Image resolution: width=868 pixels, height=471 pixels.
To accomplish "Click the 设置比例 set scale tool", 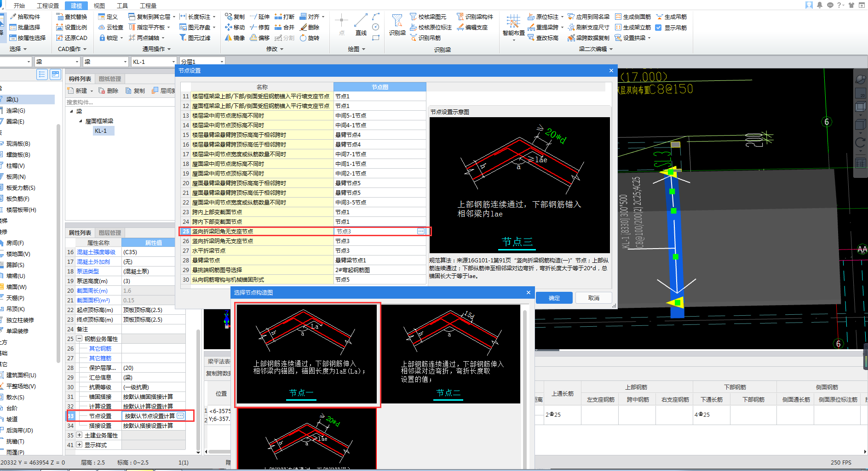I will pos(72,27).
